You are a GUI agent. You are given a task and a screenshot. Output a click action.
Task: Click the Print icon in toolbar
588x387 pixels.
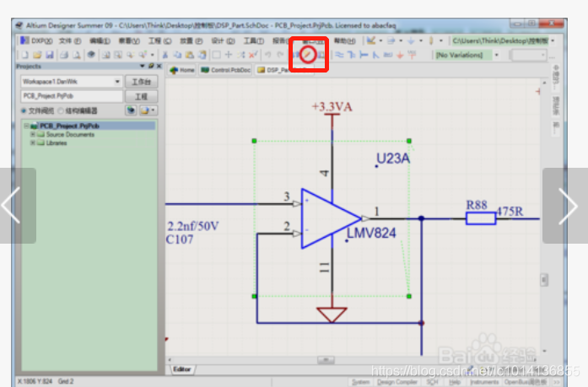pos(64,55)
